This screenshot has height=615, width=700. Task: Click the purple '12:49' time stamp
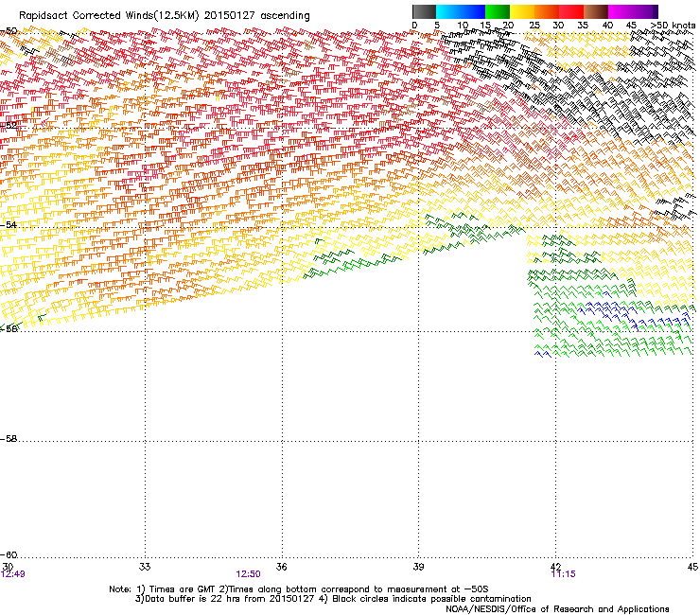pyautogui.click(x=13, y=574)
